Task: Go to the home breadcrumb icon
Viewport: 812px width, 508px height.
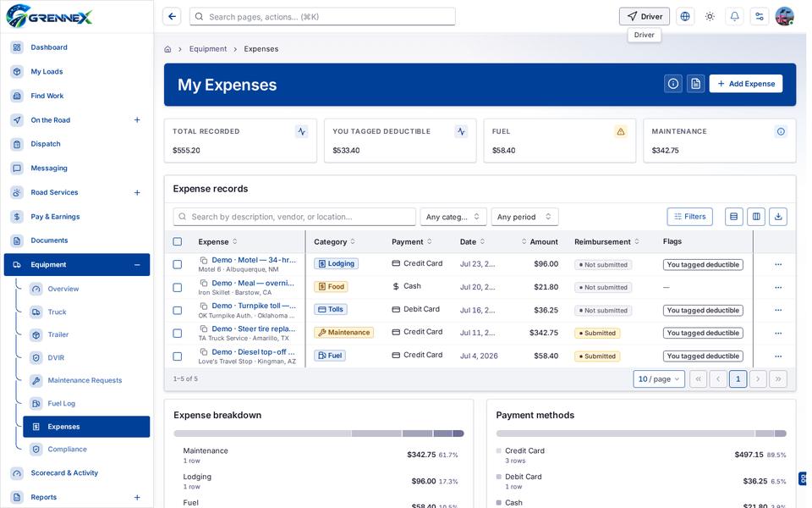Action: click(x=167, y=49)
